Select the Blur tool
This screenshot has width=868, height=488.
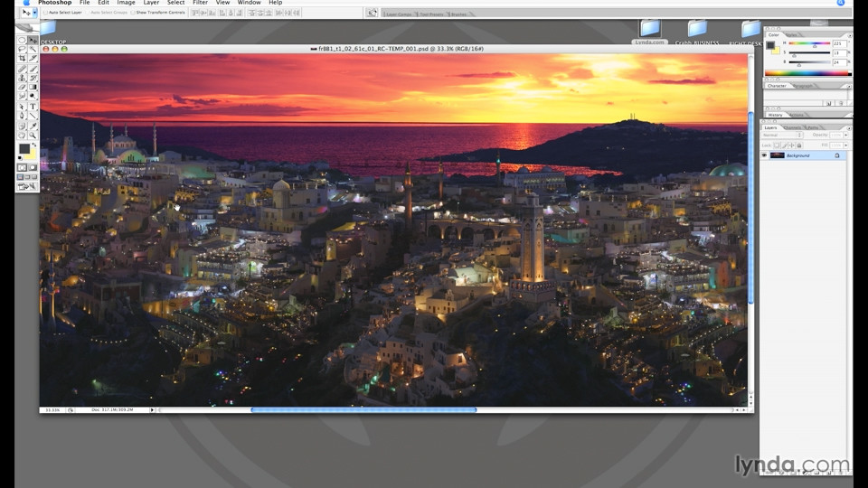tap(22, 97)
